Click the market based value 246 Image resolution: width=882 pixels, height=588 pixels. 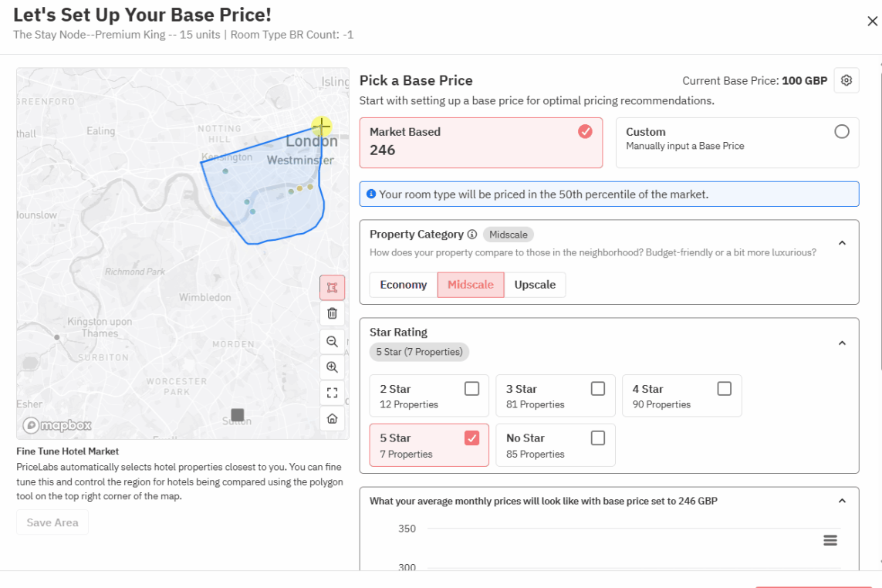click(383, 150)
